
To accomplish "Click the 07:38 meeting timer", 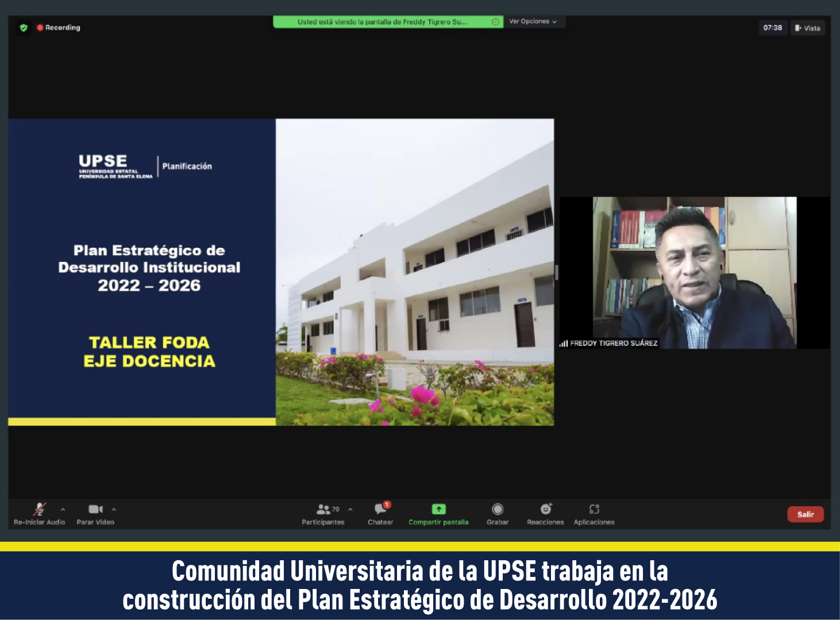I will [773, 28].
